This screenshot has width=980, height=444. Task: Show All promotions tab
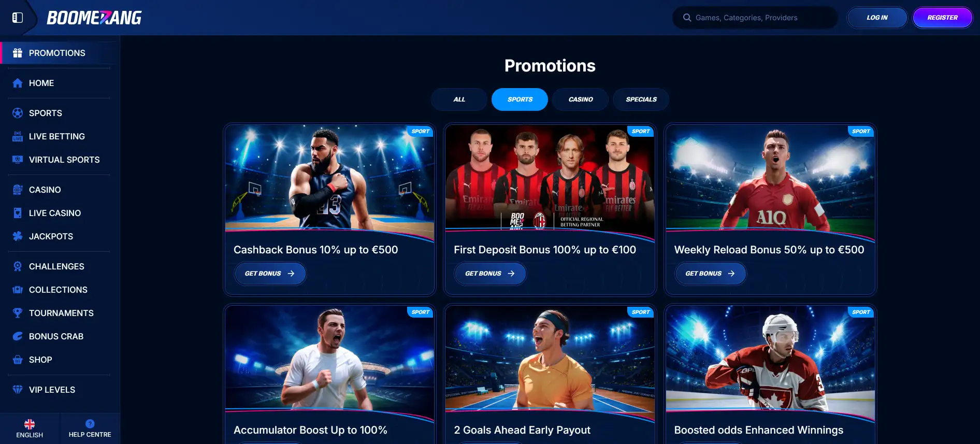(459, 99)
